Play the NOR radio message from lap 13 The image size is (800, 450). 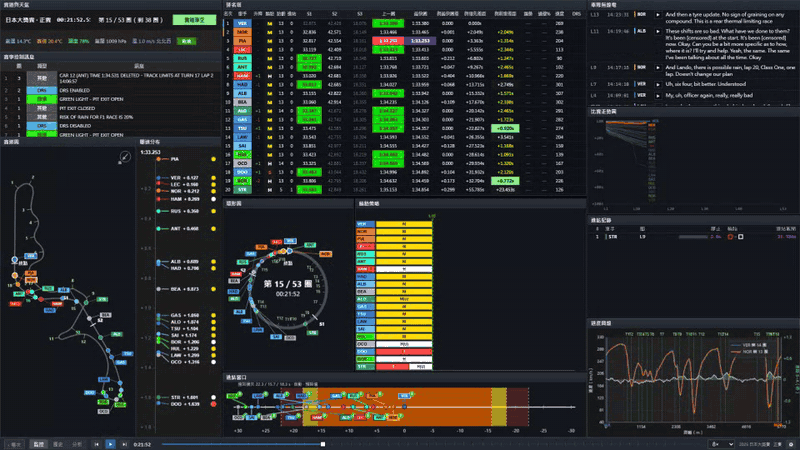coord(657,15)
